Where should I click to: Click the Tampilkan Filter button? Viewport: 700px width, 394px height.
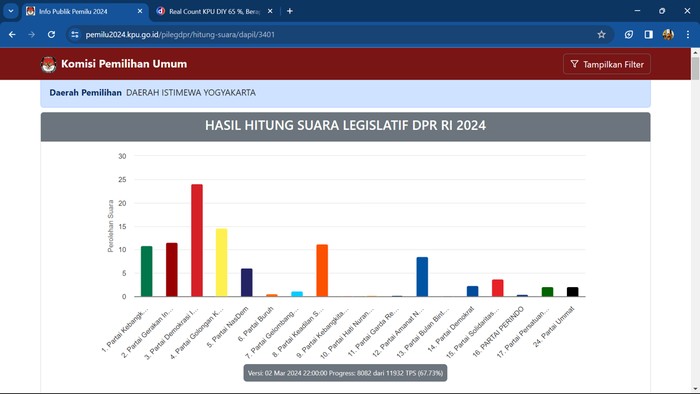607,64
